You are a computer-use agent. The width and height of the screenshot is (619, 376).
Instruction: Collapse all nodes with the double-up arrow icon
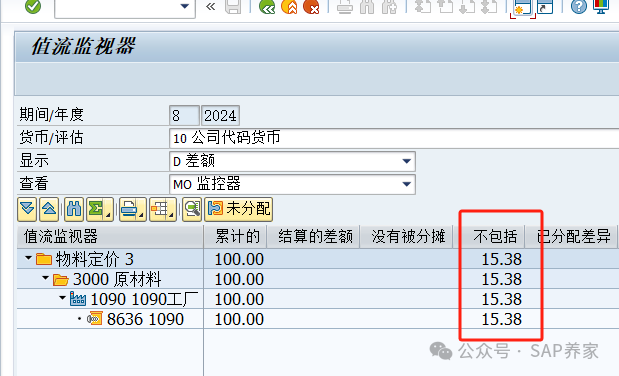click(49, 209)
